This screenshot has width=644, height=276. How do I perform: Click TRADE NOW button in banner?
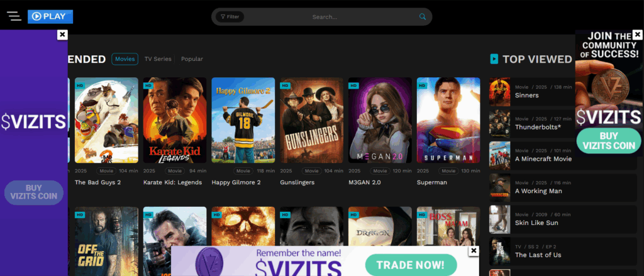coord(411,265)
